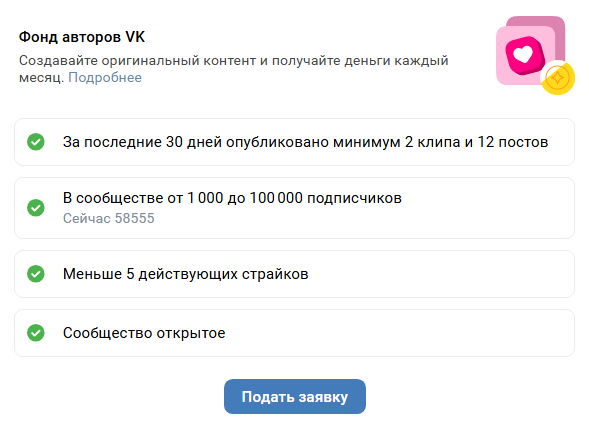The height and width of the screenshot is (426, 589).
Task: Select Меньше 5 действующих страйков text
Action: (186, 274)
